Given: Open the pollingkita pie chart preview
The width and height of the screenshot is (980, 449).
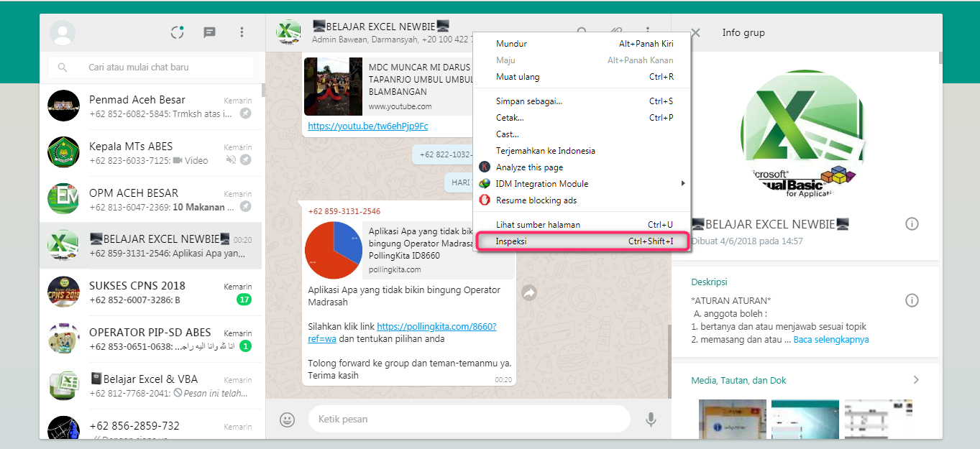Looking at the screenshot, I should pyautogui.click(x=334, y=251).
